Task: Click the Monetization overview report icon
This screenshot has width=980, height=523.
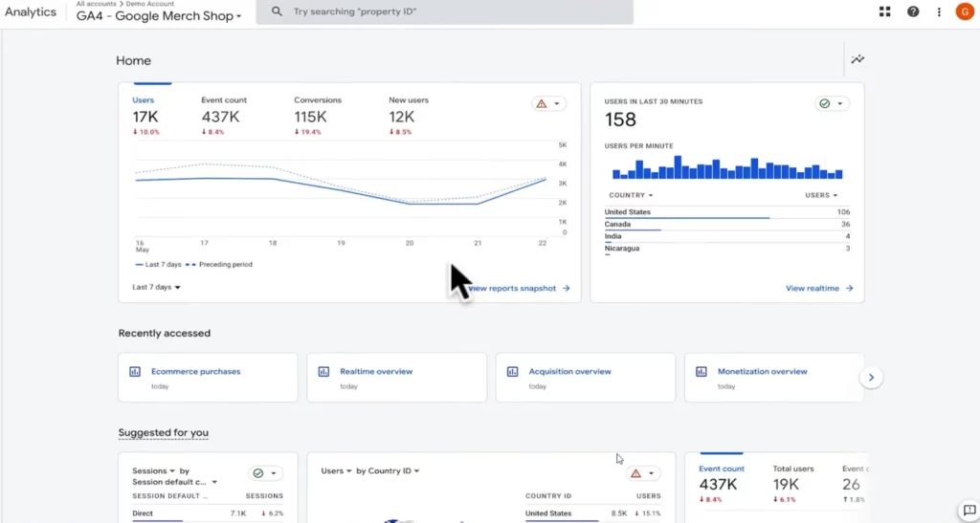Action: tap(701, 371)
